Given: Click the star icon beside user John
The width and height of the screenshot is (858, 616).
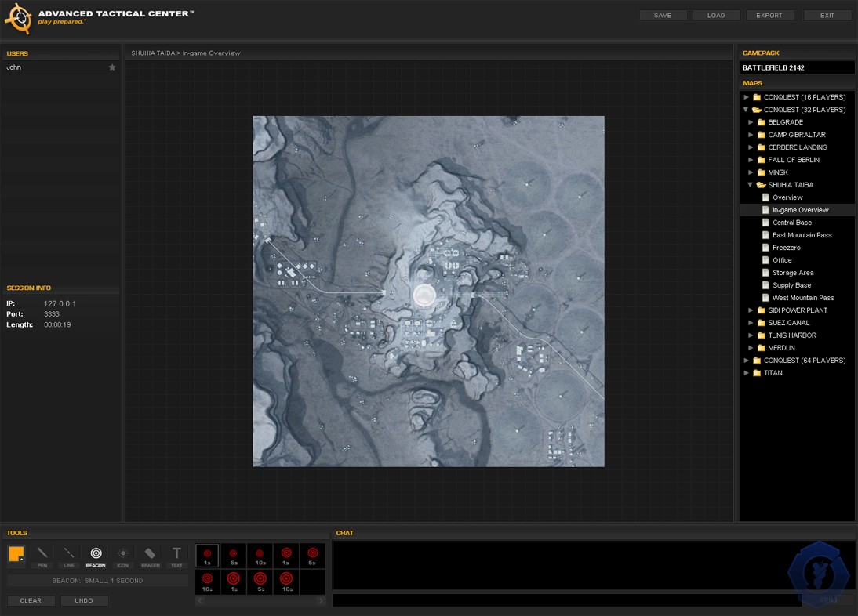Looking at the screenshot, I should click(112, 67).
